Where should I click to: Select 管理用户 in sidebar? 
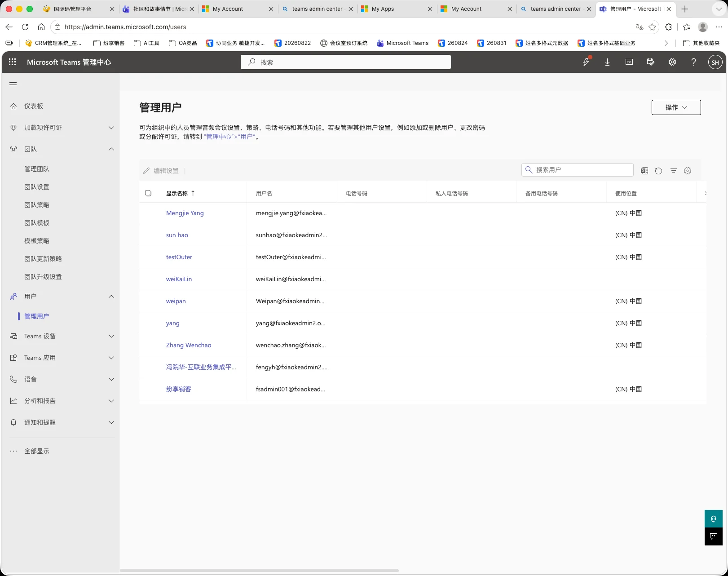(x=37, y=316)
